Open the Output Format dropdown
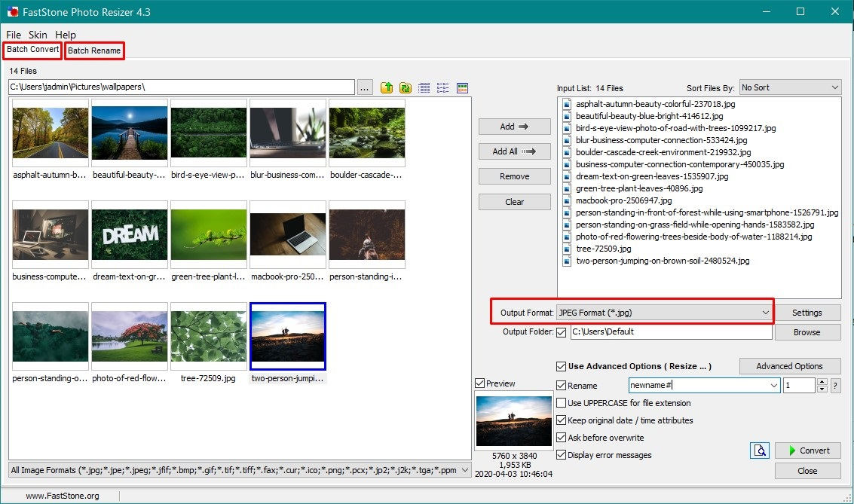Viewport: 854px width, 504px height. pyautogui.click(x=664, y=313)
